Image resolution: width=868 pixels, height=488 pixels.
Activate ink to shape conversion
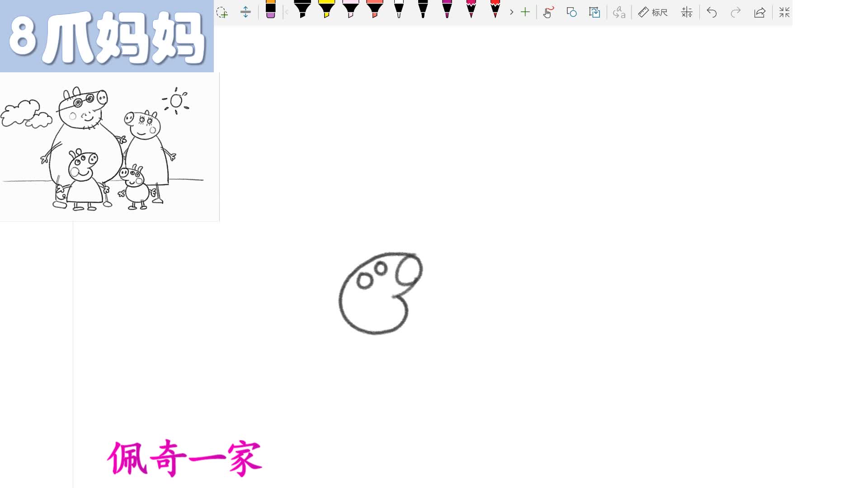571,12
